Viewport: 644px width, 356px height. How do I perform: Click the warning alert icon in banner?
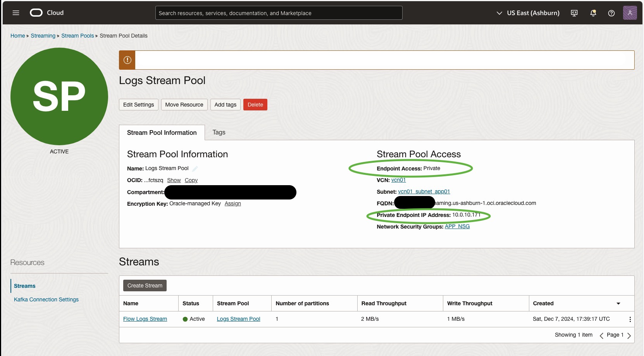[x=127, y=60]
